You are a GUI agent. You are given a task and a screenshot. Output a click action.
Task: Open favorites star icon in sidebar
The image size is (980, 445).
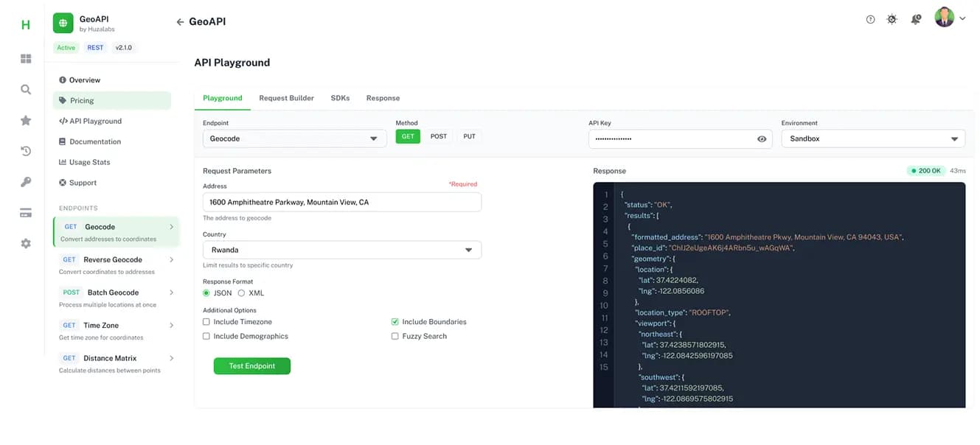[x=26, y=121]
